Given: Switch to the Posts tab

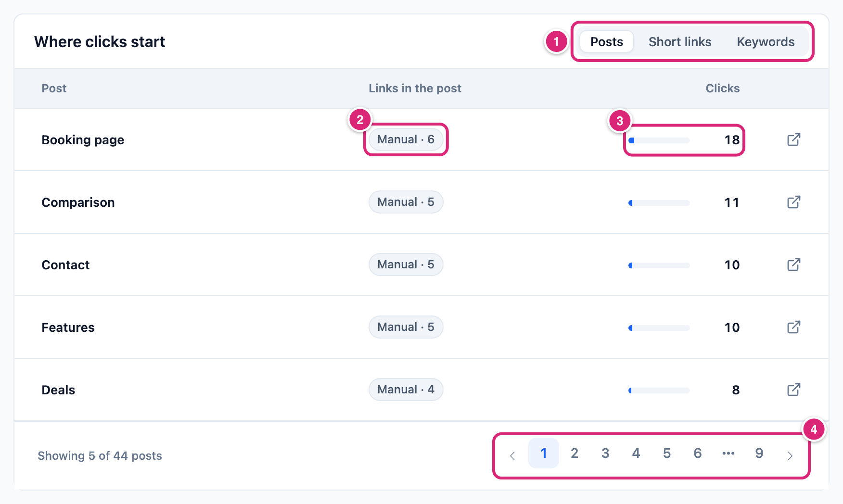Looking at the screenshot, I should [x=606, y=42].
